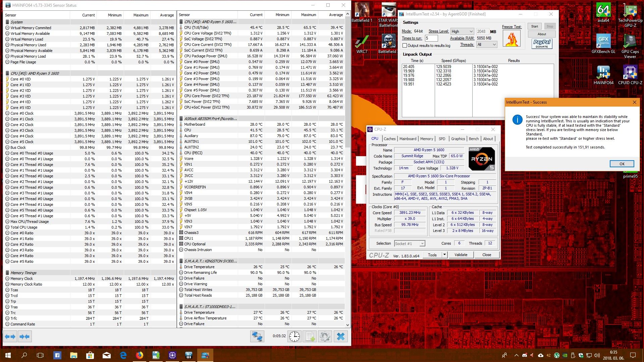Start HWiNFO sensor logging file icon
644x362 pixels.
pos(310,337)
